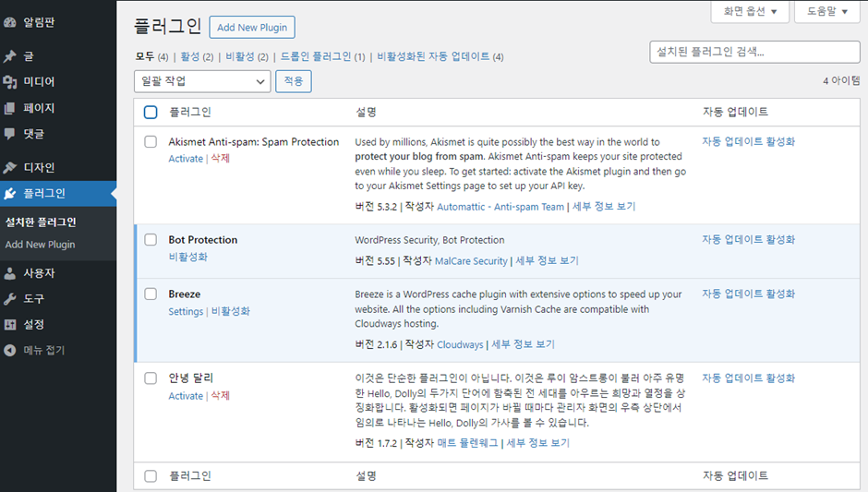
Task: Click the 페이지 pages icon
Action: coord(10,108)
